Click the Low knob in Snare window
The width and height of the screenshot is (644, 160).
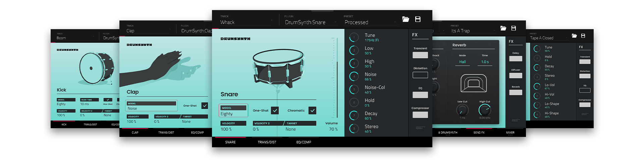point(354,51)
